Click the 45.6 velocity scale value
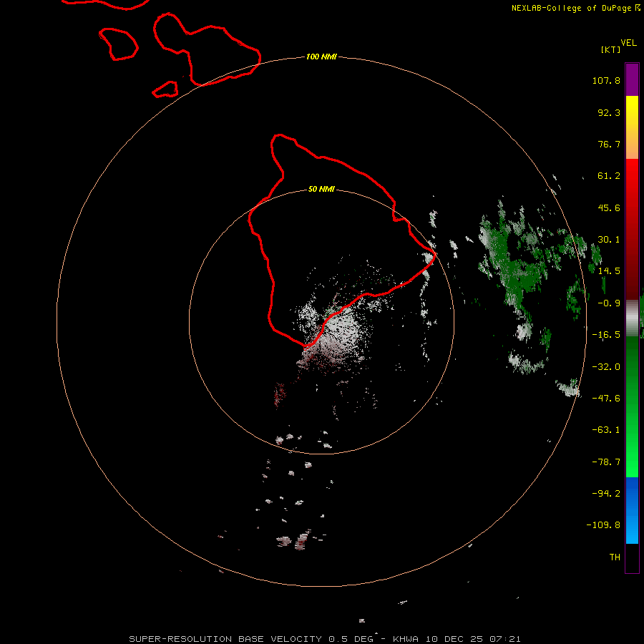Image resolution: width=644 pixels, height=644 pixels. (x=609, y=208)
